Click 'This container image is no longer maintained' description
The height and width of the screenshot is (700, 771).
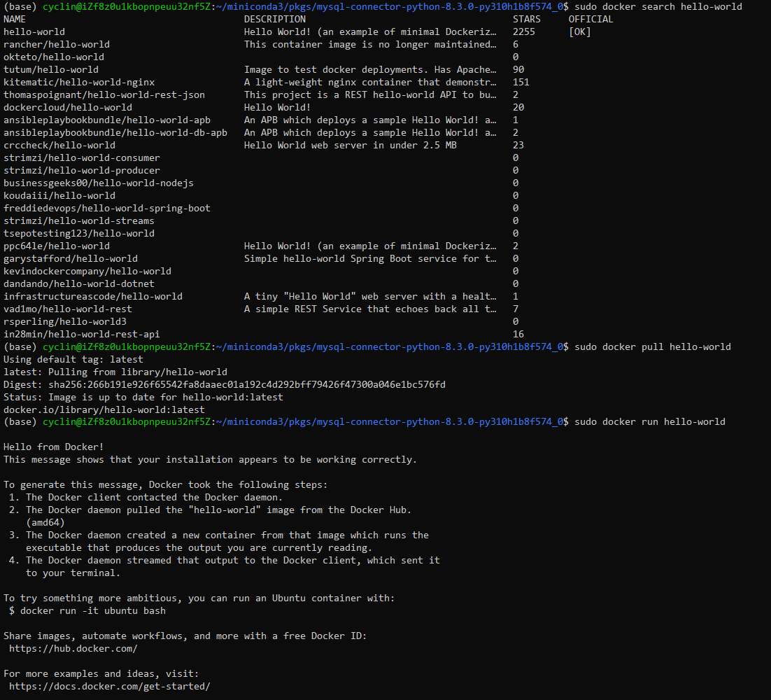pos(370,44)
